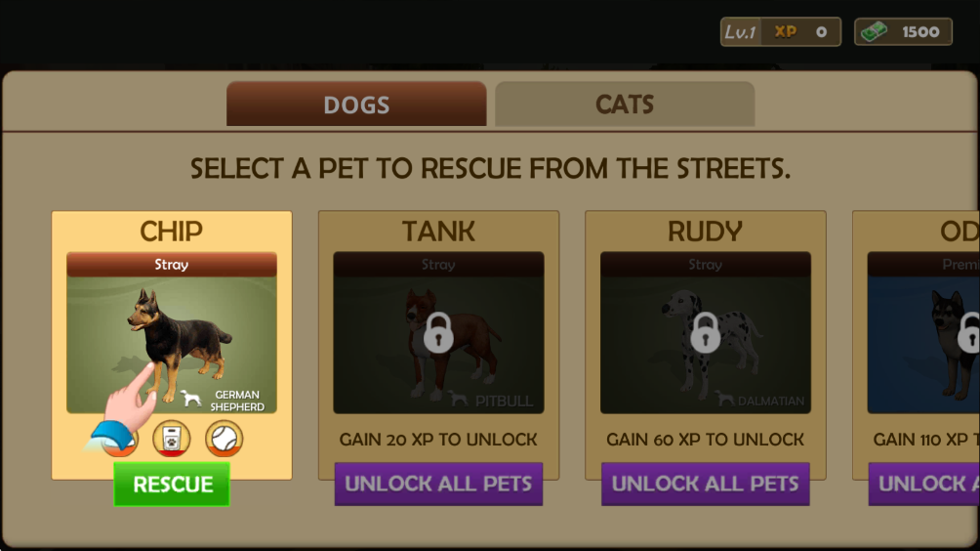Click the padlock icon on Rudy's card

pyautogui.click(x=705, y=332)
